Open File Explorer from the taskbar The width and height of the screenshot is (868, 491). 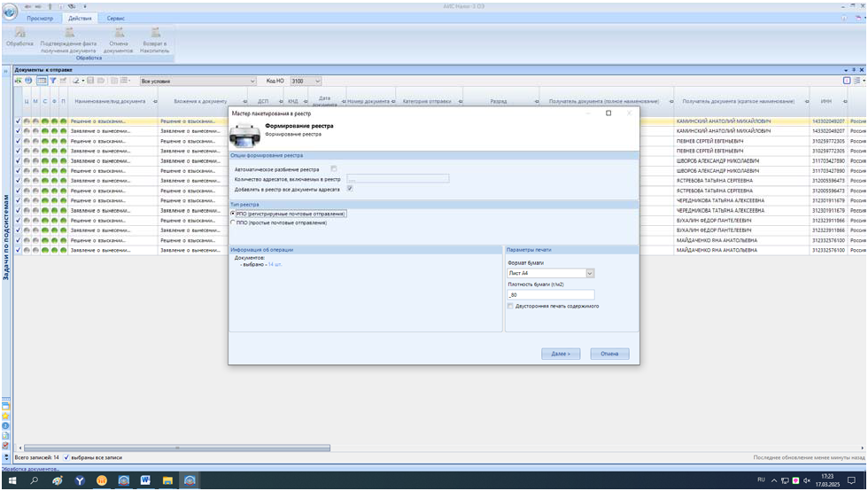point(167,479)
